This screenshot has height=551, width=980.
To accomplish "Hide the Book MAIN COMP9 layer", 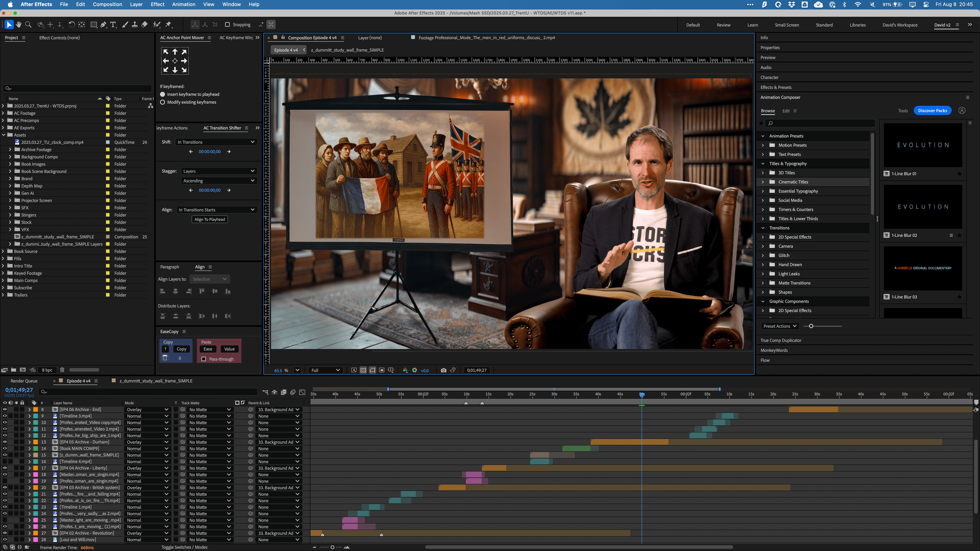I will pos(5,448).
